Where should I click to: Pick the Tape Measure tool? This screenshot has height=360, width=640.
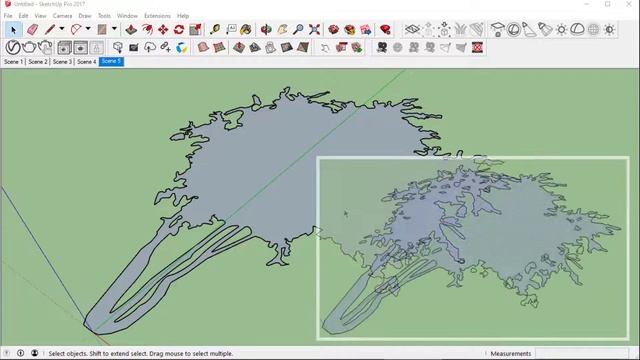215,29
